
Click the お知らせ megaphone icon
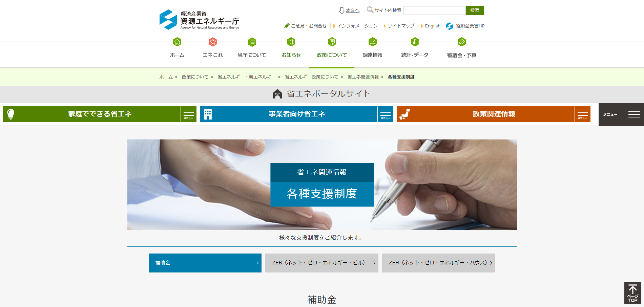pyautogui.click(x=291, y=42)
